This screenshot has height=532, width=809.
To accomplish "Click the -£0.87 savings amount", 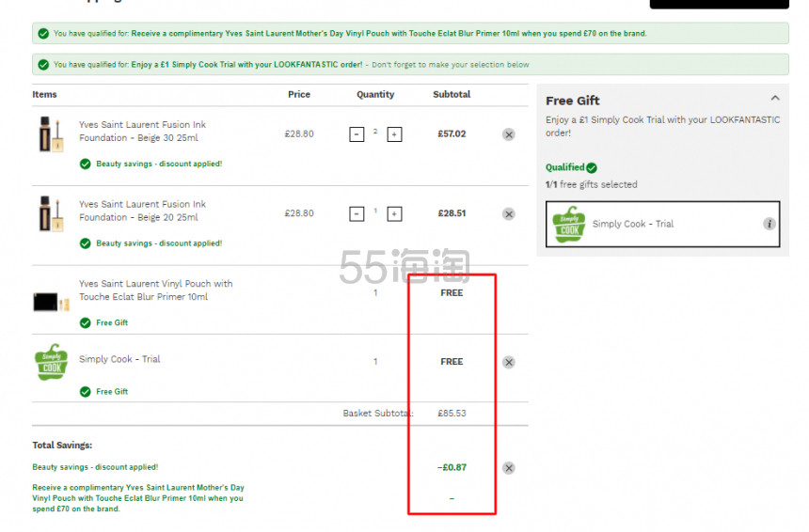I will pyautogui.click(x=452, y=467).
